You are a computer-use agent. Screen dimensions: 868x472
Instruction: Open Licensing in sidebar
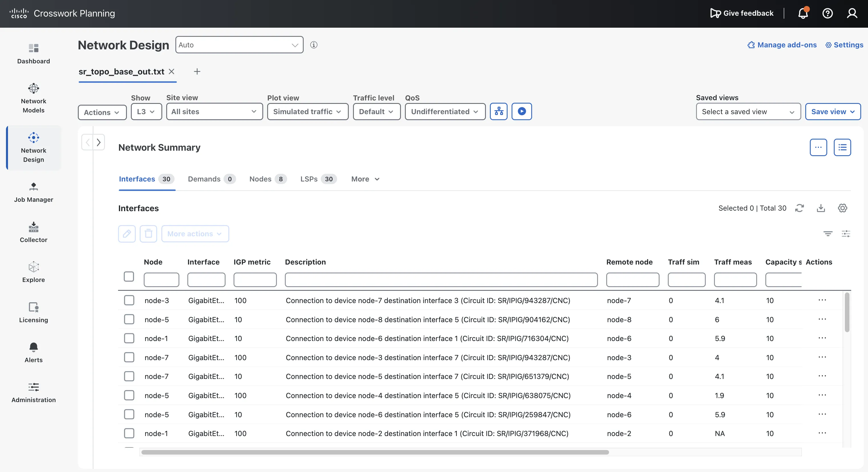(33, 312)
